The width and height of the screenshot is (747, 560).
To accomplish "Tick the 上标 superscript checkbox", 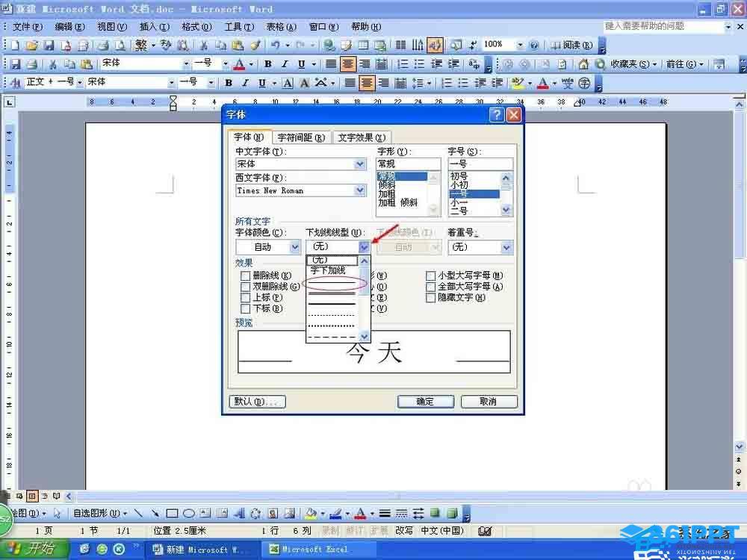I will pyautogui.click(x=245, y=298).
